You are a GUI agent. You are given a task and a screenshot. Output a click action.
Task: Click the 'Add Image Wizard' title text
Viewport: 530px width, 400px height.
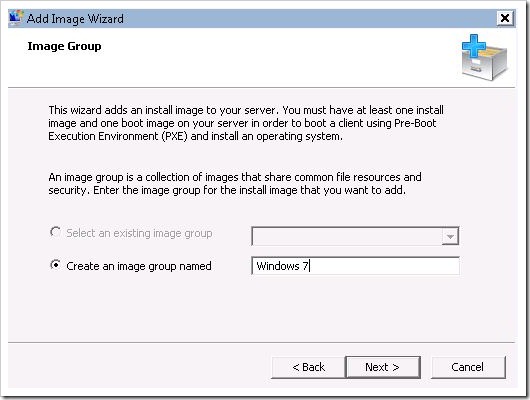pyautogui.click(x=75, y=19)
